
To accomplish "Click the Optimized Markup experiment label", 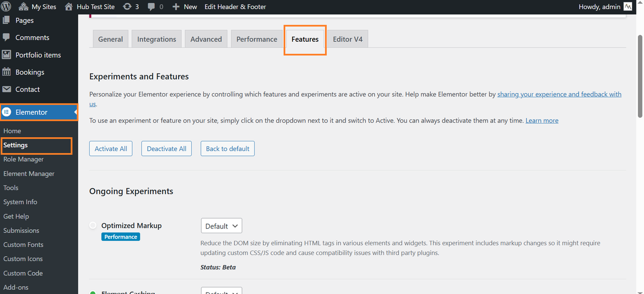I will point(131,226).
